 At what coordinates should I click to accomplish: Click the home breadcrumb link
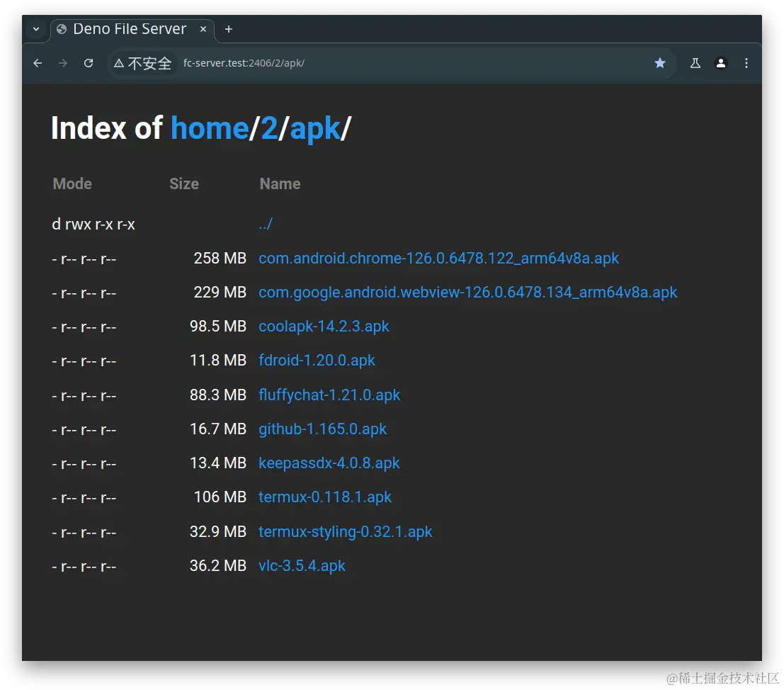(210, 128)
